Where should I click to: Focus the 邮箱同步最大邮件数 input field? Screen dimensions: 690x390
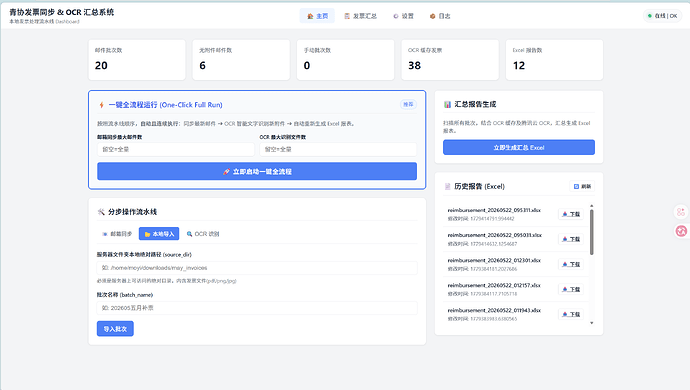pos(176,149)
